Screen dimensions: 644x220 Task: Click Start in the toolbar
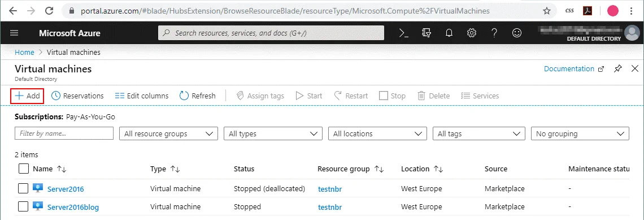pyautogui.click(x=309, y=96)
